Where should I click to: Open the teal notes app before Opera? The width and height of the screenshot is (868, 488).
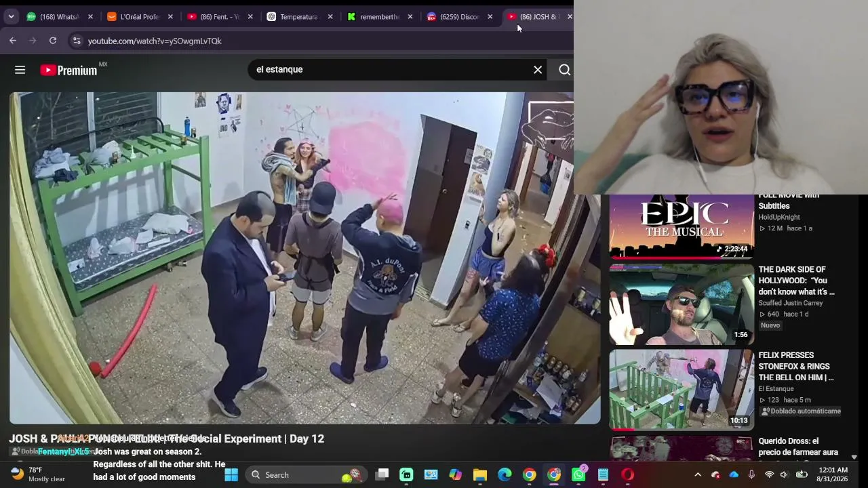click(603, 474)
